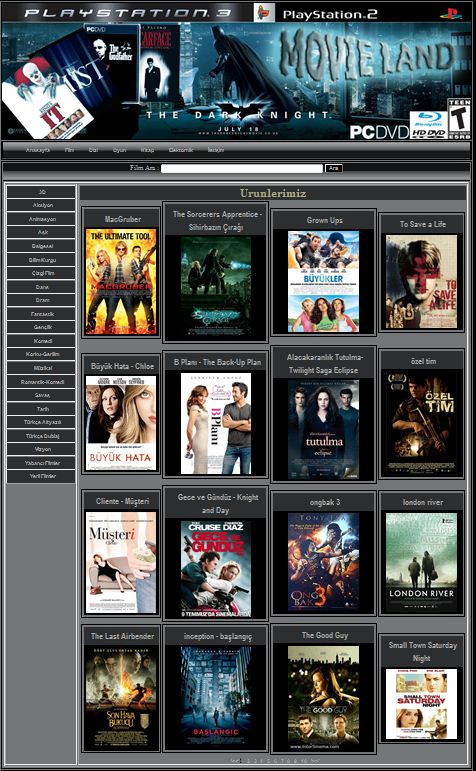Open the Dizi menu item
The image size is (476, 771).
(93, 150)
